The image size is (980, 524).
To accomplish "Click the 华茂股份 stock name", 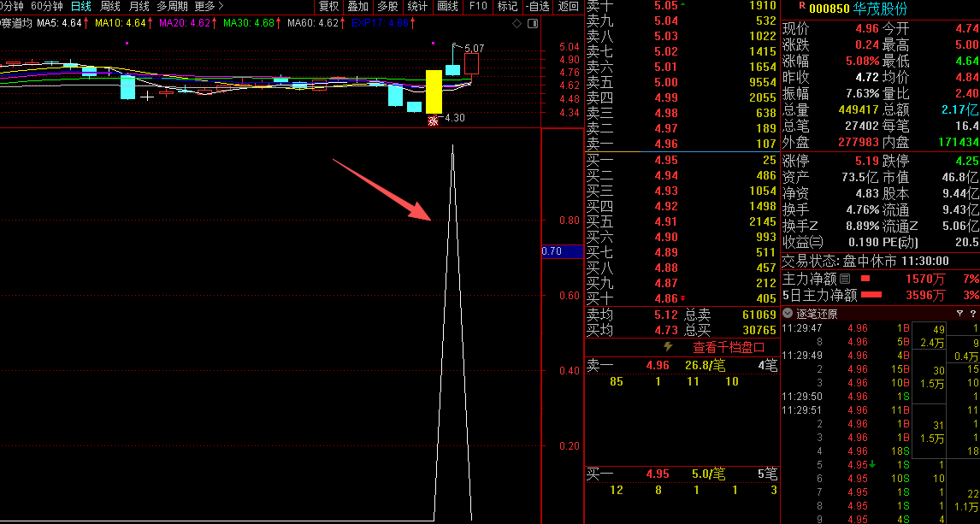I will pyautogui.click(x=880, y=9).
